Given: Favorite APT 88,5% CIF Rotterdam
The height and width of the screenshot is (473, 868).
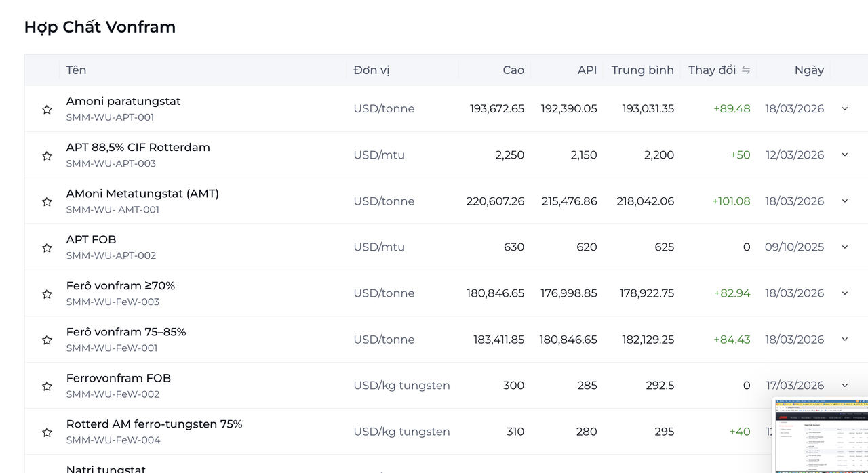Looking at the screenshot, I should (47, 155).
